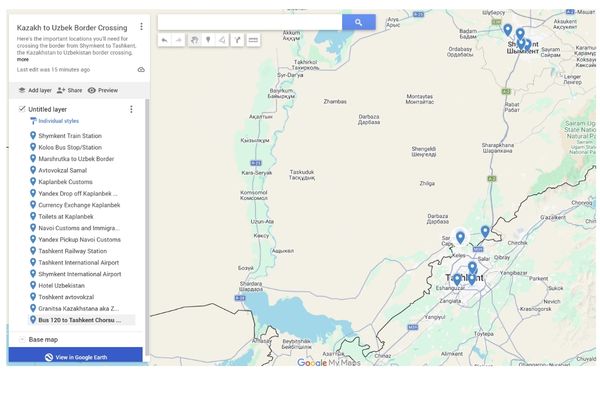Image resolution: width=600 pixels, height=400 pixels.
Task: Click View in Google Earth button
Action: (75, 357)
